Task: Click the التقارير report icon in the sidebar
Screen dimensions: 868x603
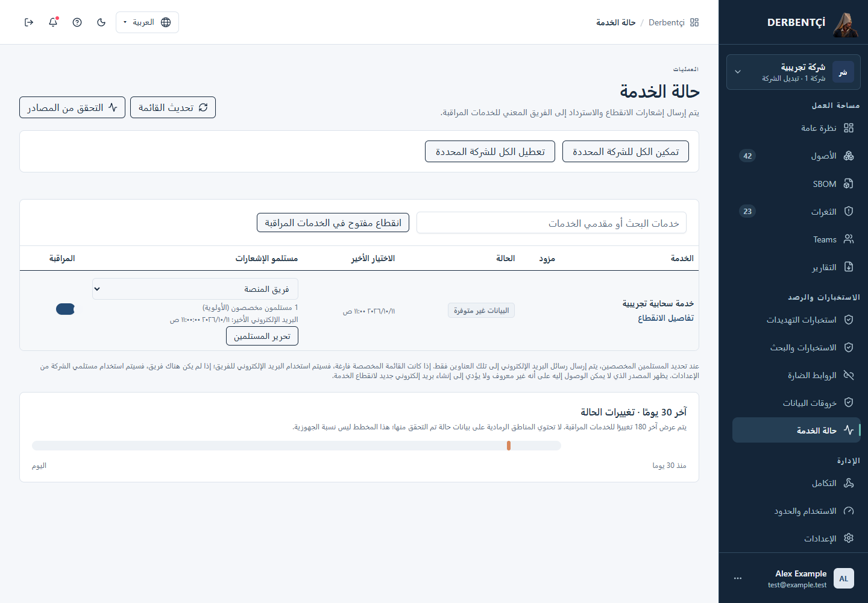Action: (849, 267)
